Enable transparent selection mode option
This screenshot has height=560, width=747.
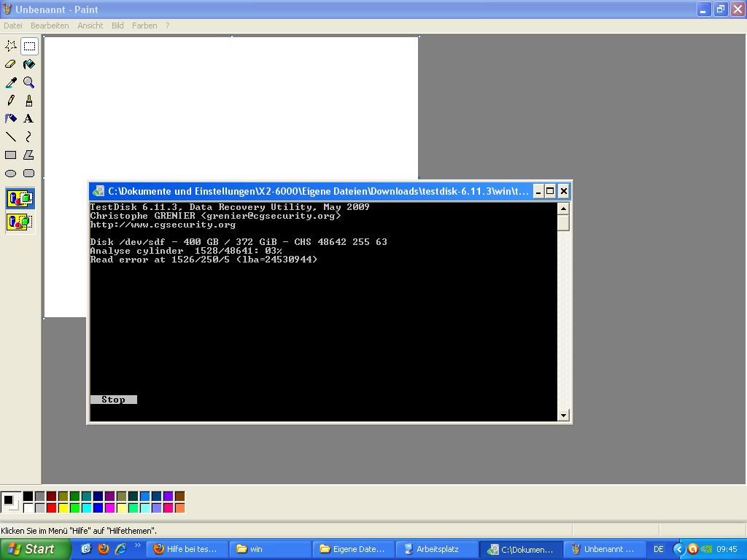(20, 222)
